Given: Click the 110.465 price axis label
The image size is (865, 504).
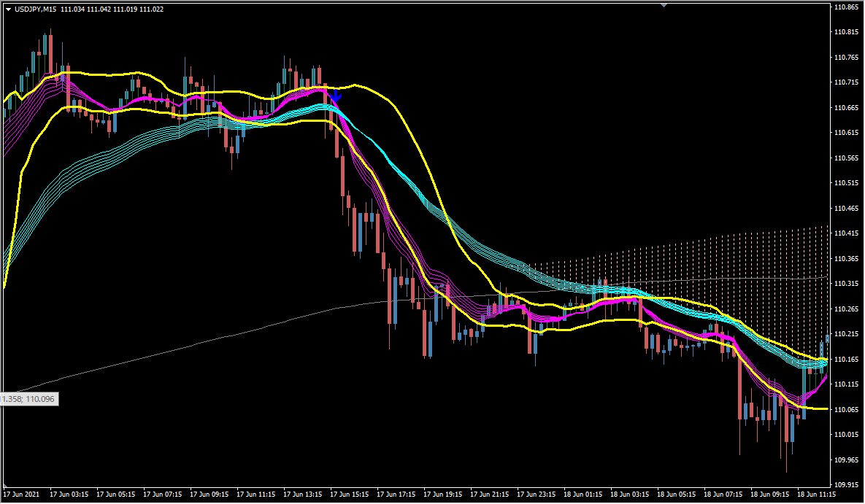Looking at the screenshot, I should (846, 209).
